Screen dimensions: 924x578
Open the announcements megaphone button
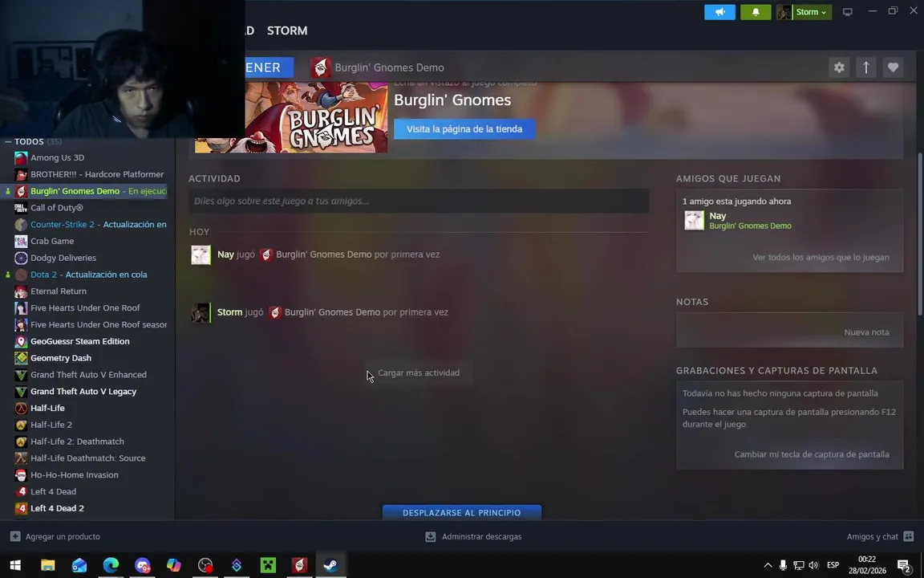(719, 12)
